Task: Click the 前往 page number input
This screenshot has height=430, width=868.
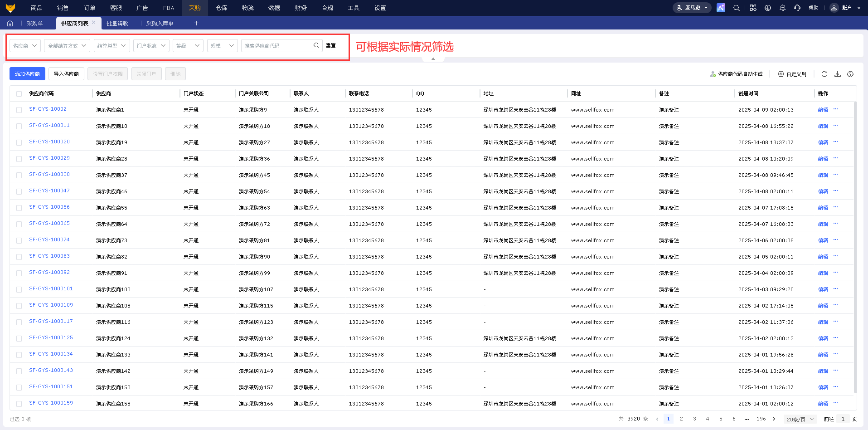Action: pos(843,419)
